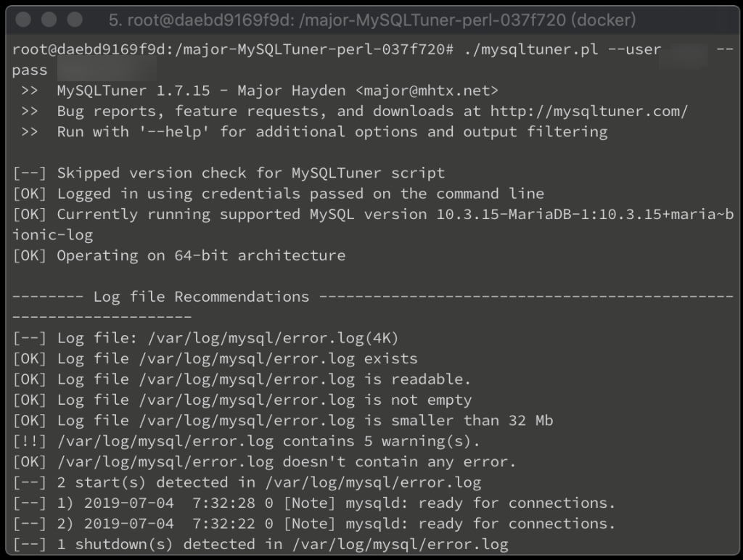This screenshot has width=743, height=560.
Task: Click the Log file Recommendations heading
Action: [x=202, y=297]
